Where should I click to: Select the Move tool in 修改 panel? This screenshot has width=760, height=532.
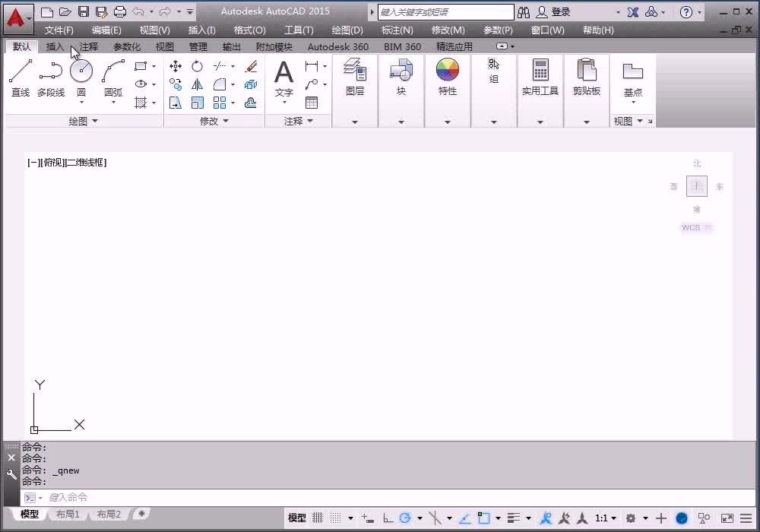pyautogui.click(x=176, y=66)
